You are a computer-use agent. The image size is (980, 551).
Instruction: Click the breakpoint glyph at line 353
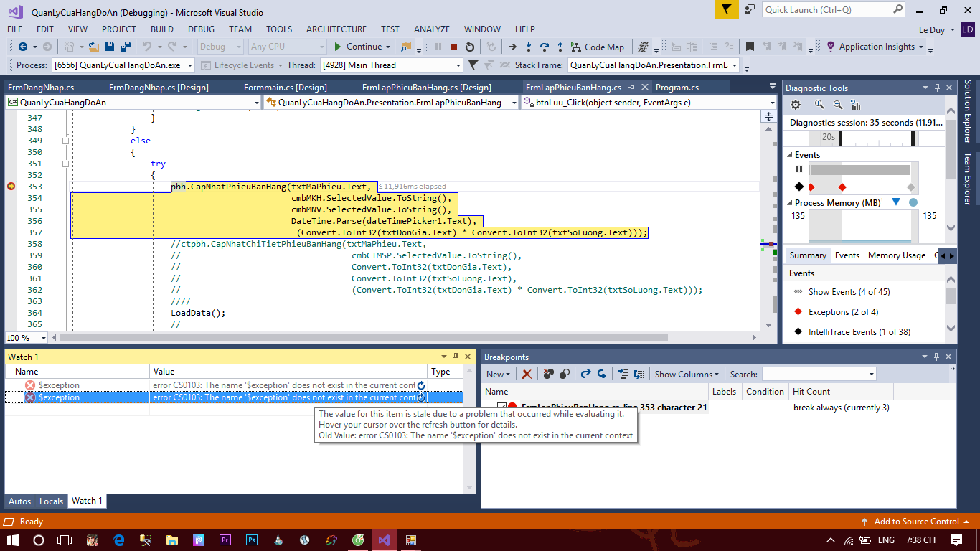pyautogui.click(x=11, y=187)
